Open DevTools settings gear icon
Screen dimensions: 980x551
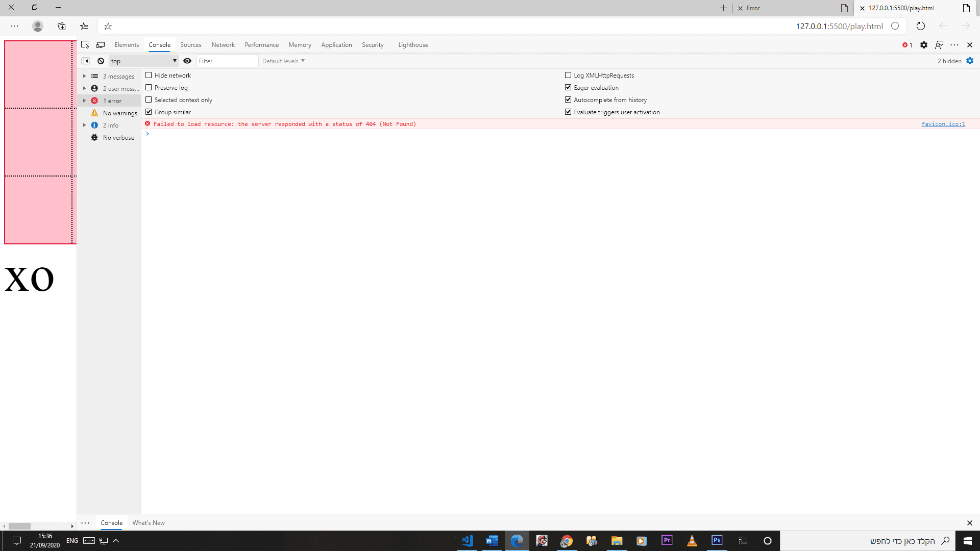924,45
